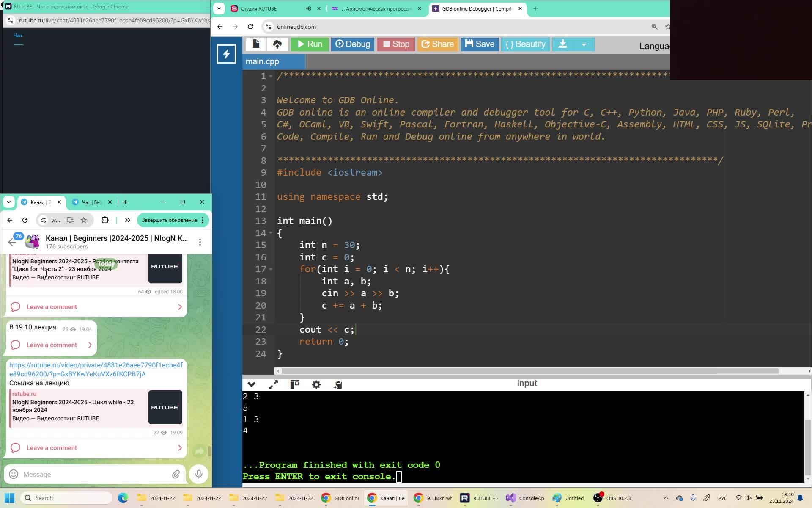Click the horizontal scrollbar under code editor

coord(529,371)
